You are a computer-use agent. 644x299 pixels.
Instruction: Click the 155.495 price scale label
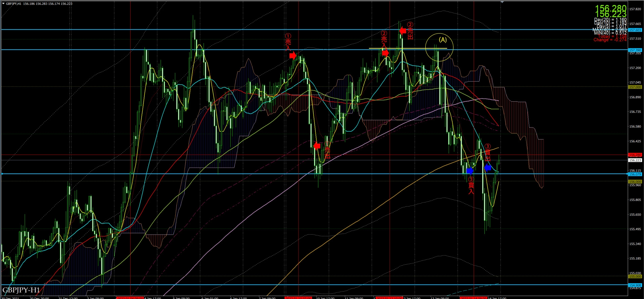pyautogui.click(x=635, y=229)
